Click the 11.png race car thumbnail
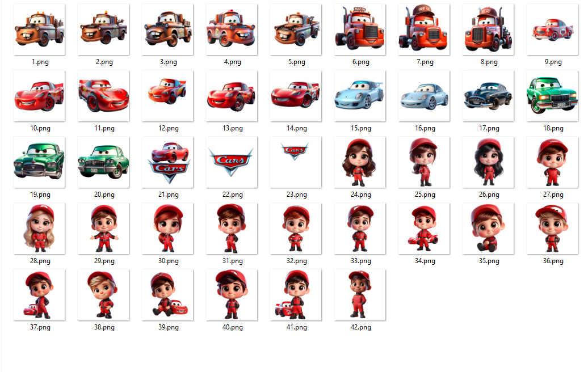Image resolution: width=588 pixels, height=372 pixels. (103, 96)
